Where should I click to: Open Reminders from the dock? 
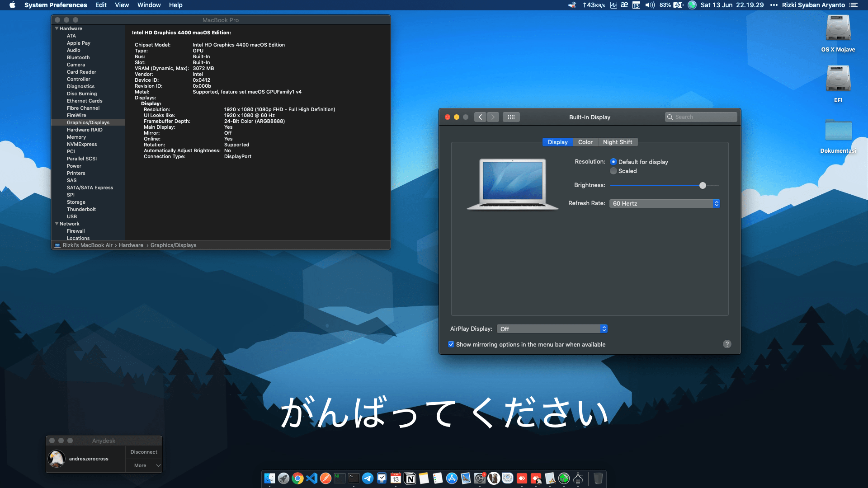coord(438,478)
